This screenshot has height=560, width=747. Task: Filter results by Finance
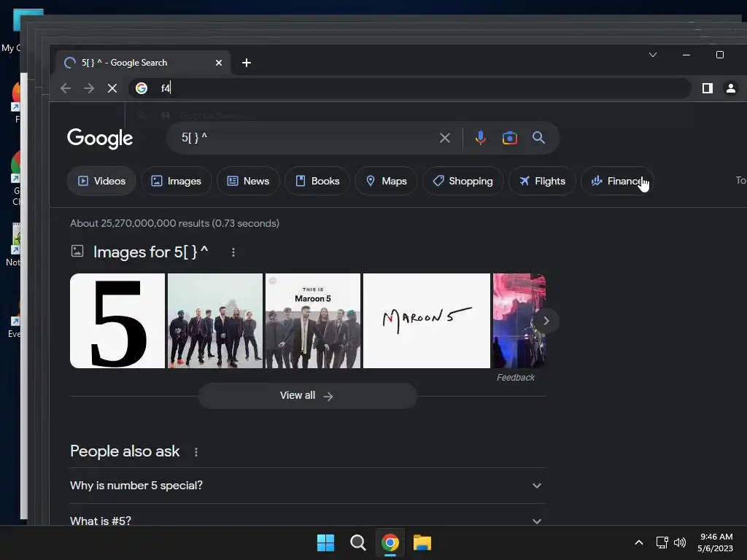click(617, 181)
